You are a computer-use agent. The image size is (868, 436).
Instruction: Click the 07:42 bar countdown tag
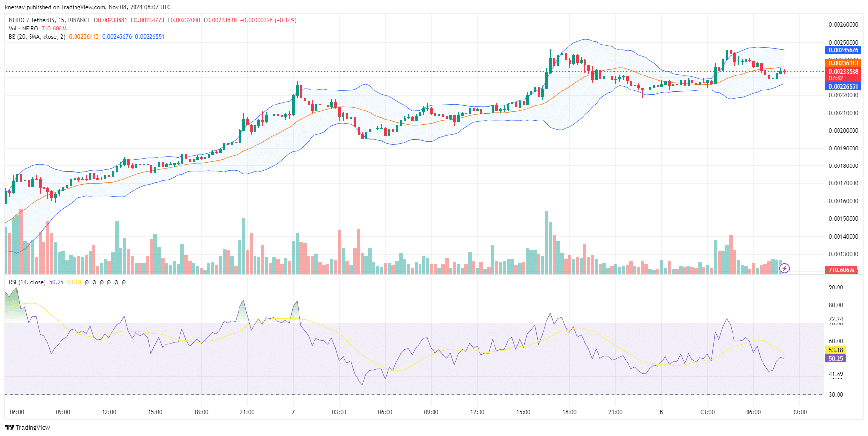836,78
